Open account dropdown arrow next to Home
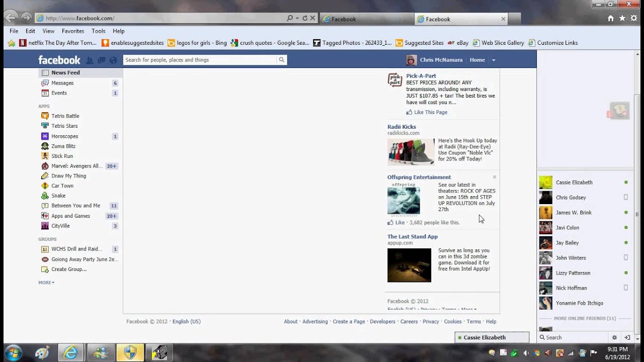 click(x=494, y=60)
